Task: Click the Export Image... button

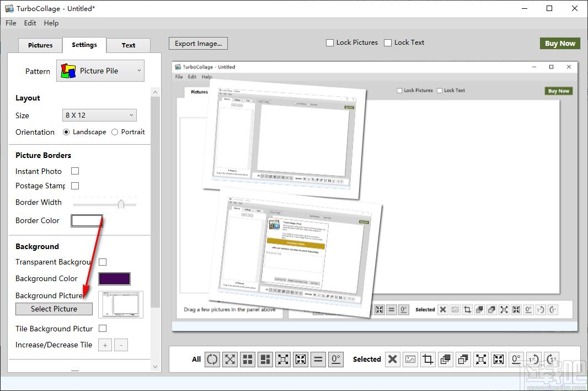Action: pyautogui.click(x=198, y=44)
